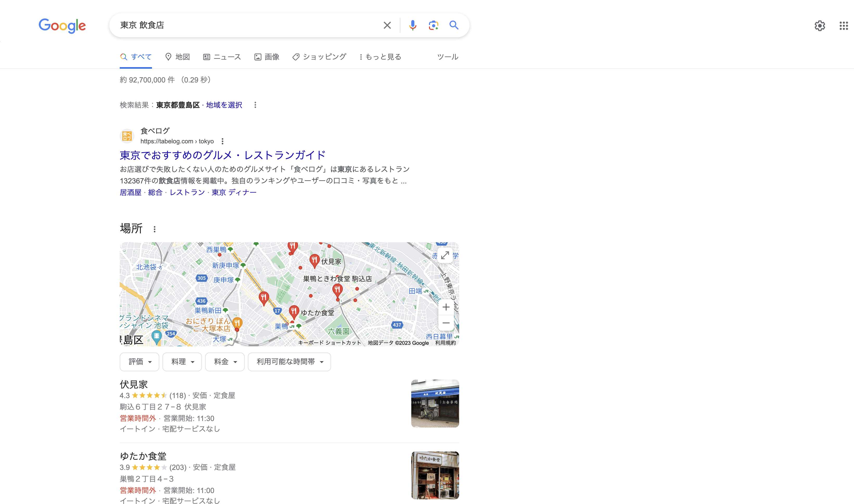Open the ゆたか食堂 place listing
Screen dimensions: 854x504
click(x=143, y=456)
